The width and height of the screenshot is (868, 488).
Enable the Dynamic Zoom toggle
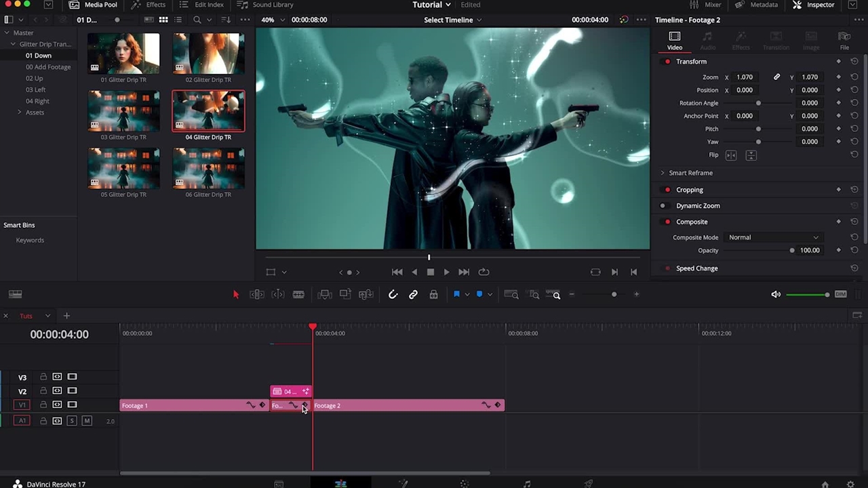tap(663, 206)
